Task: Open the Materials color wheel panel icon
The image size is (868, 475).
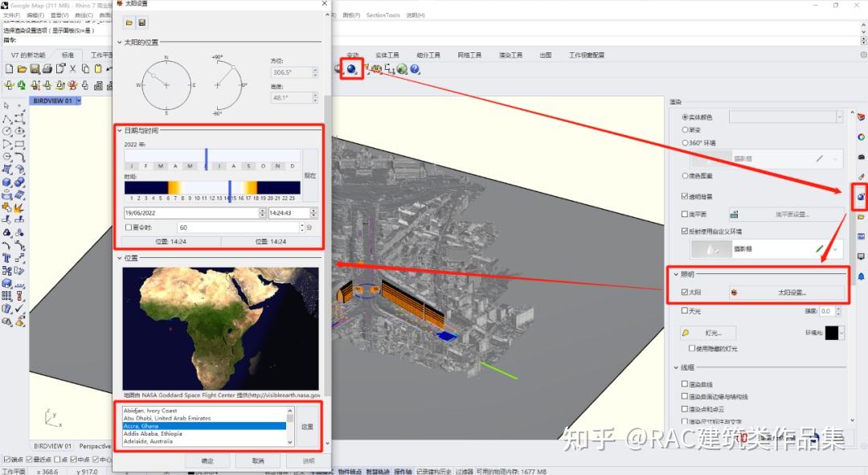Action: [861, 137]
